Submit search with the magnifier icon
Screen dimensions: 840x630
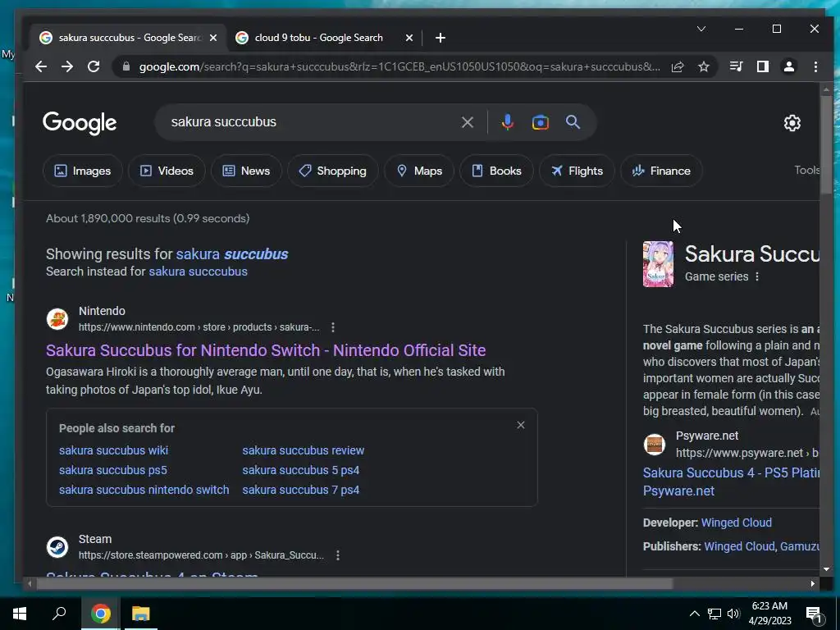coord(573,122)
